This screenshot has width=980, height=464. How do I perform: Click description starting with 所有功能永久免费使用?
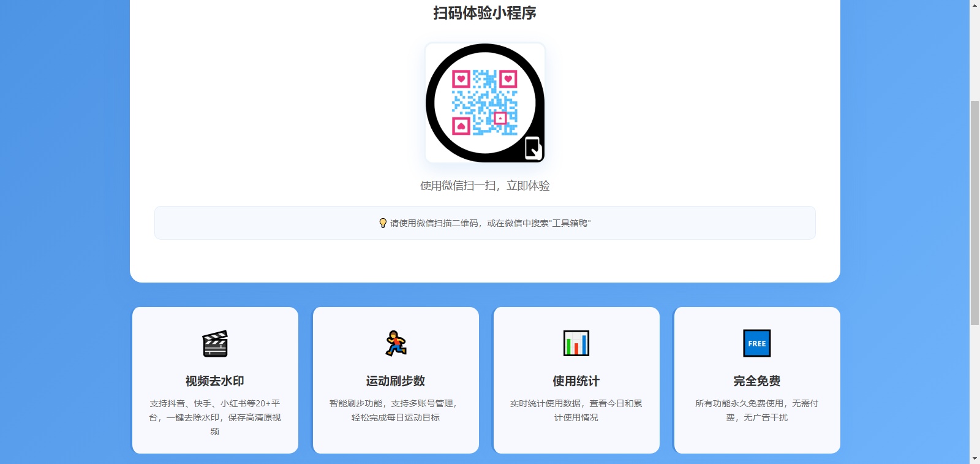click(757, 411)
